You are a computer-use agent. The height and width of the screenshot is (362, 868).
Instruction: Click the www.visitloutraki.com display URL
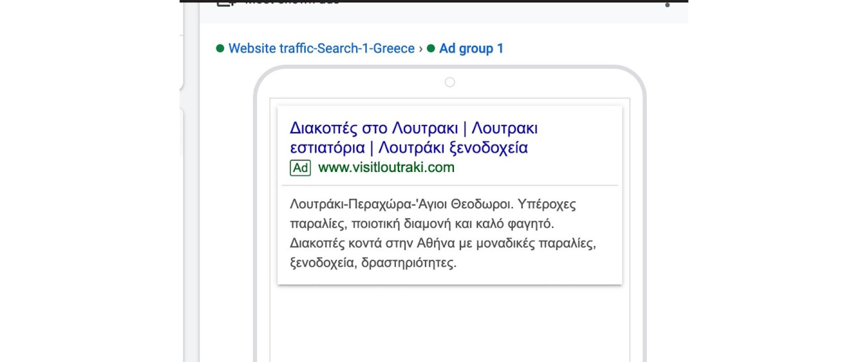click(x=386, y=167)
